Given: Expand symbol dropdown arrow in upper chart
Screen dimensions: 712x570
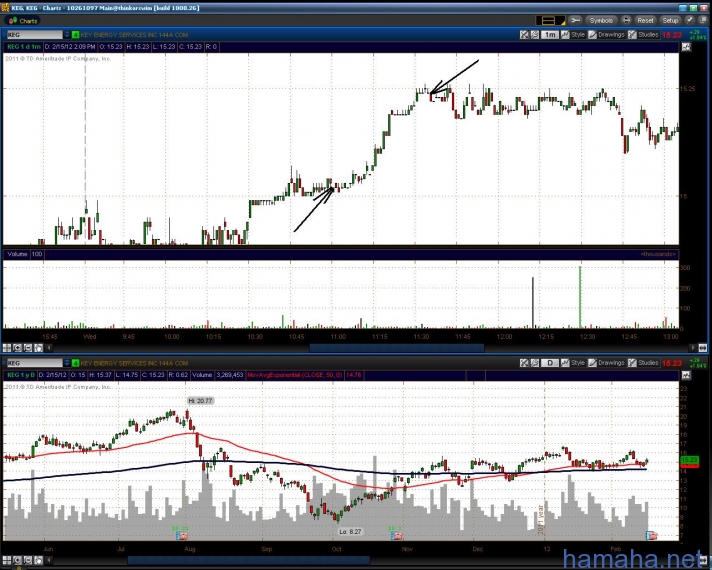Looking at the screenshot, I should click(x=67, y=35).
